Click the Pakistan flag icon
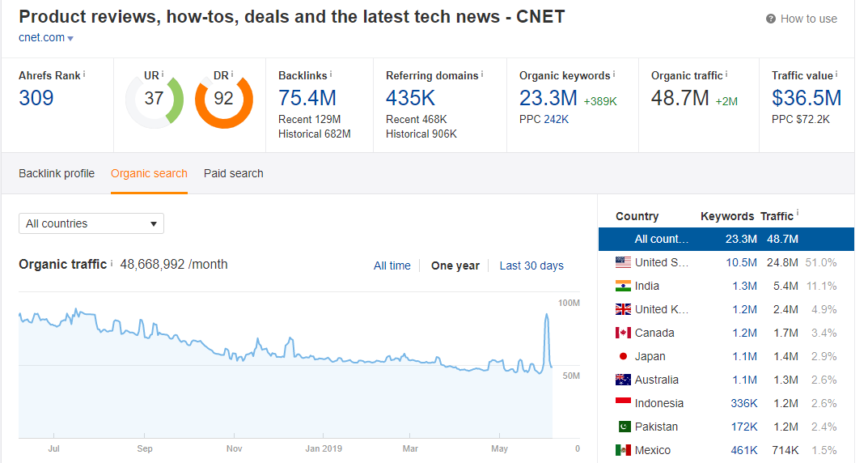 pyautogui.click(x=624, y=427)
